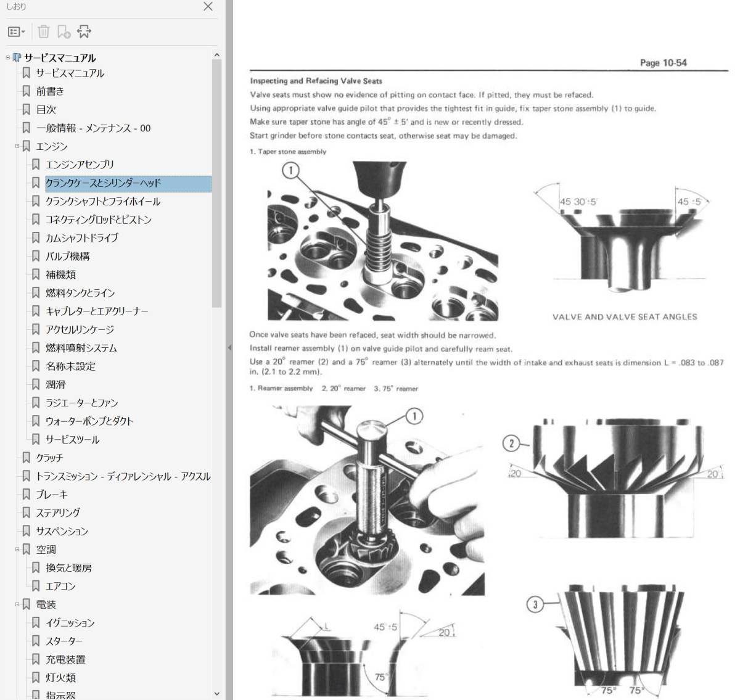Collapse the root サービスマニュアル tree node
The width and height of the screenshot is (740, 700).
[8, 57]
